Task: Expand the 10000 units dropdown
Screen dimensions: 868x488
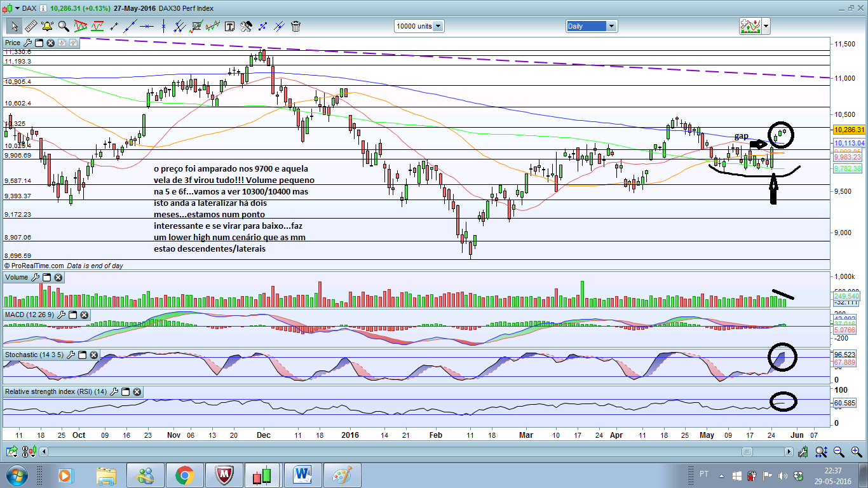Action: pos(438,26)
